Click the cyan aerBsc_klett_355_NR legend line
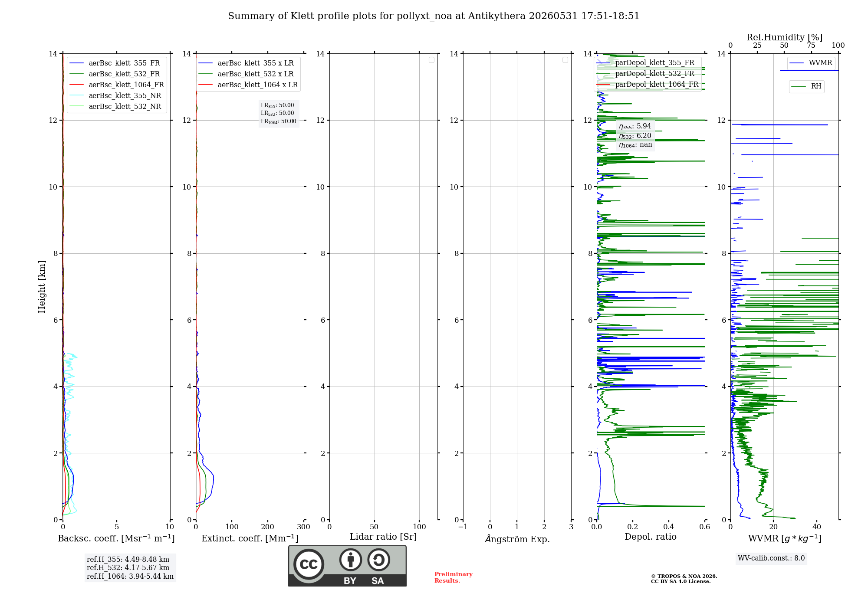Screen dimensions: 868x590 click(x=76, y=96)
